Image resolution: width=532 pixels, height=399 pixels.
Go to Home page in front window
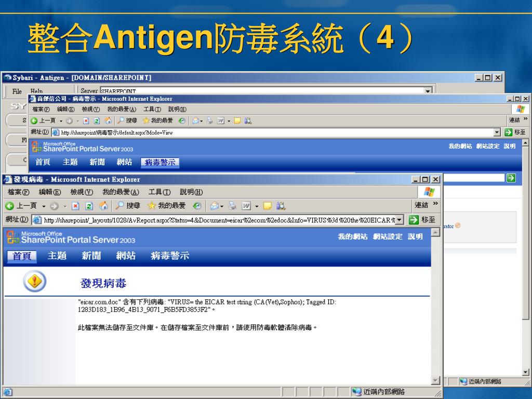pos(103,205)
